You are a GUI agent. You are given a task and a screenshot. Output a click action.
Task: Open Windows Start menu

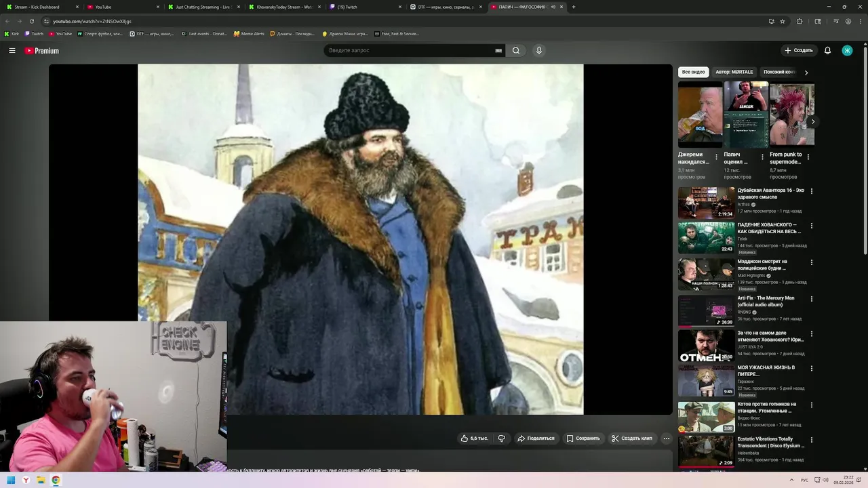11,480
